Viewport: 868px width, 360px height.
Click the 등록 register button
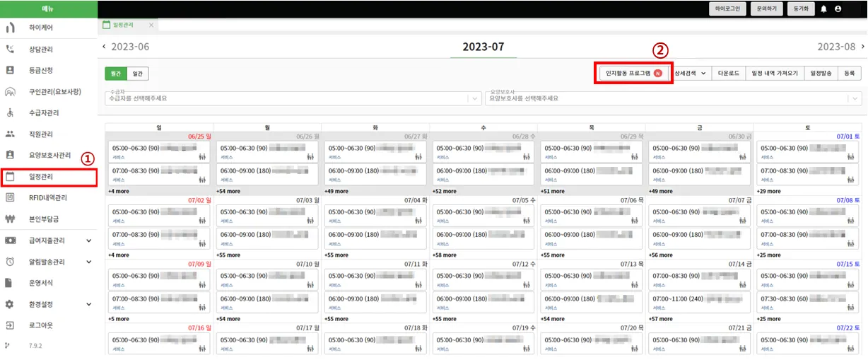[x=850, y=73]
